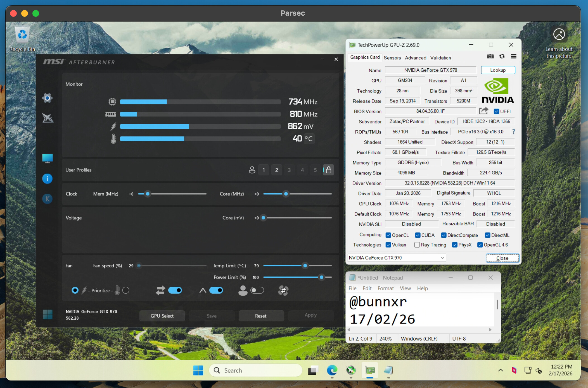The width and height of the screenshot is (588, 388).
Task: Click the OC Scanner icon in sidebar
Action: coord(48,118)
